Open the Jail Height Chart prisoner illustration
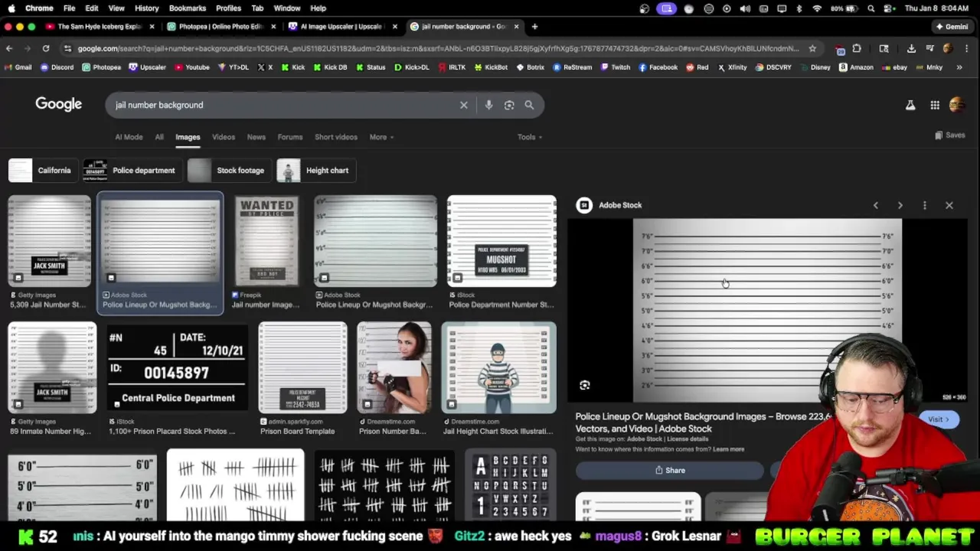The image size is (980, 551). coord(498,368)
